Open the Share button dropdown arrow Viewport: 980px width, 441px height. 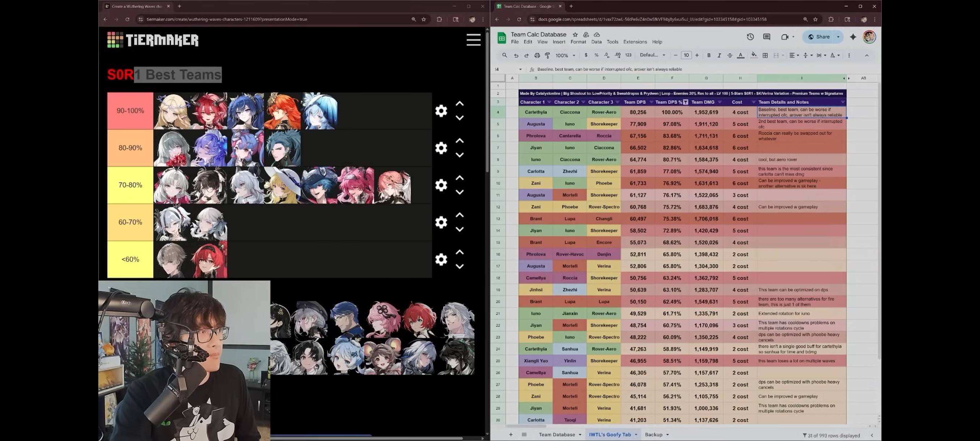point(838,37)
